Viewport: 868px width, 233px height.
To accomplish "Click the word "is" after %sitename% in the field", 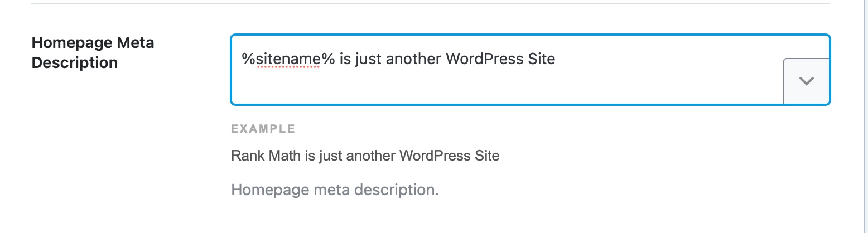I will [344, 59].
